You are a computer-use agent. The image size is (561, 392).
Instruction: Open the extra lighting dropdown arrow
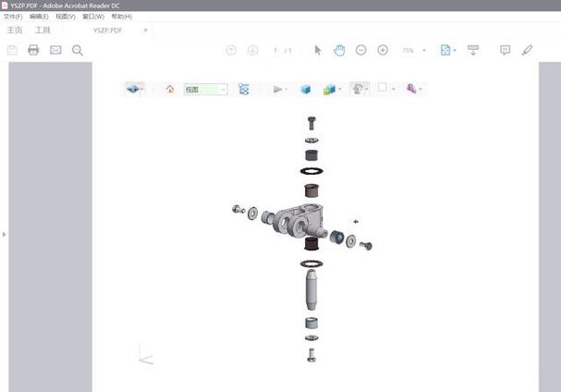click(367, 90)
